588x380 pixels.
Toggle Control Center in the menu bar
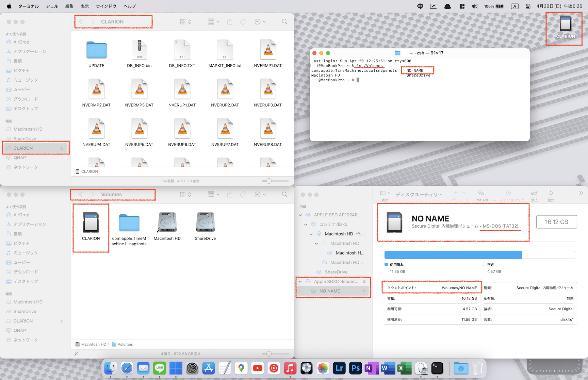pos(528,6)
